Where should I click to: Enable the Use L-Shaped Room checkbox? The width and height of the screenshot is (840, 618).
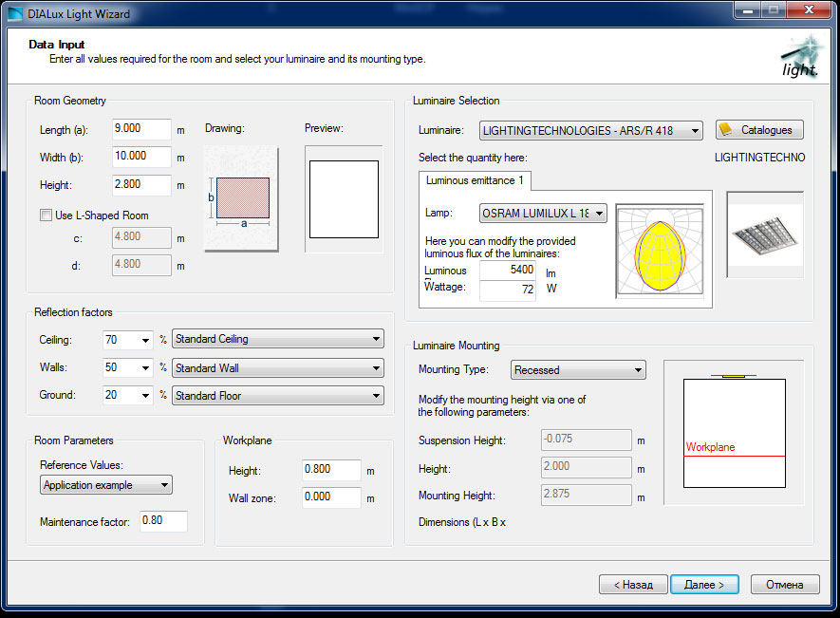pos(46,215)
